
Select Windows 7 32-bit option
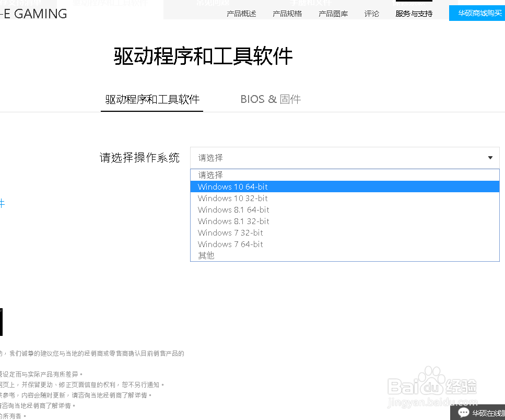345,232
